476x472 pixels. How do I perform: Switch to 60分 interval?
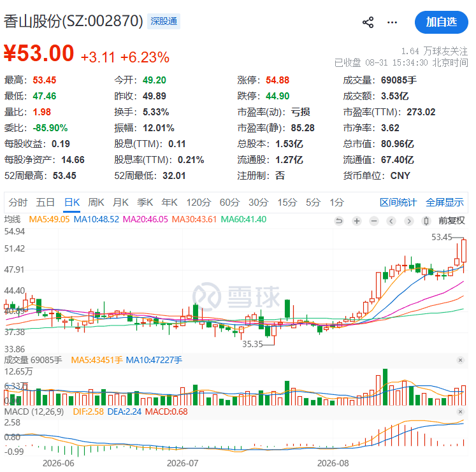coord(230,202)
